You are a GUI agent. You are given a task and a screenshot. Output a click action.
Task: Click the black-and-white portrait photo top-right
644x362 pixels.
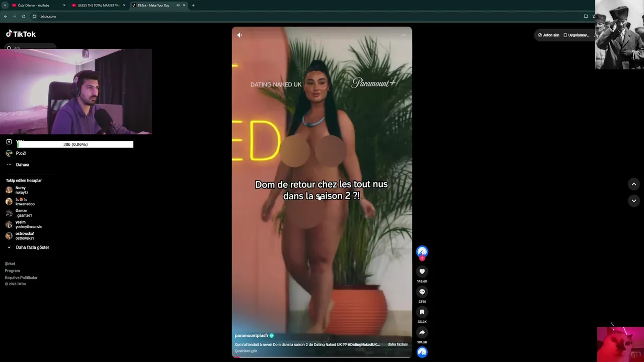[x=619, y=34]
